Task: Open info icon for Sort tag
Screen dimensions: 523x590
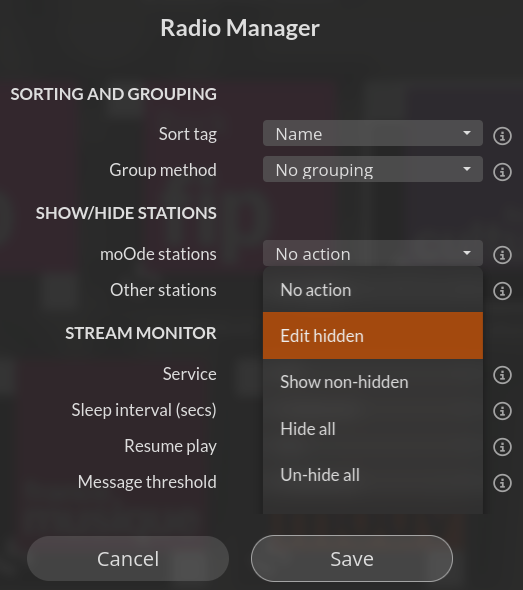Action: point(502,135)
